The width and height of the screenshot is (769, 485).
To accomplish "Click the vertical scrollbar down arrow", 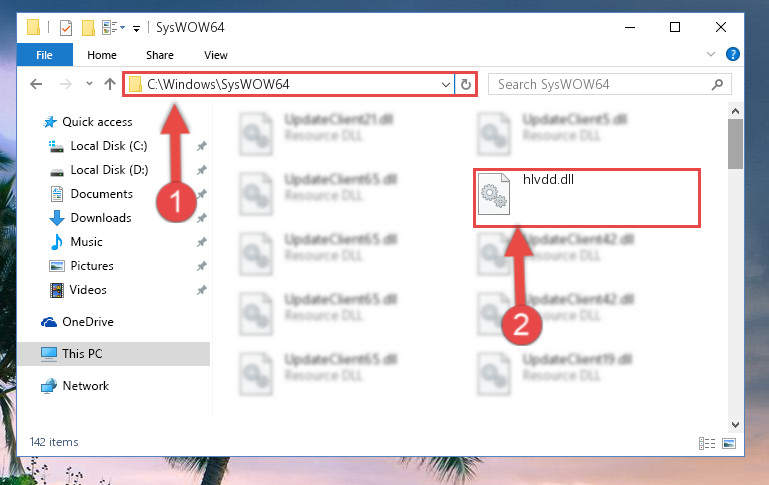I will (x=735, y=425).
